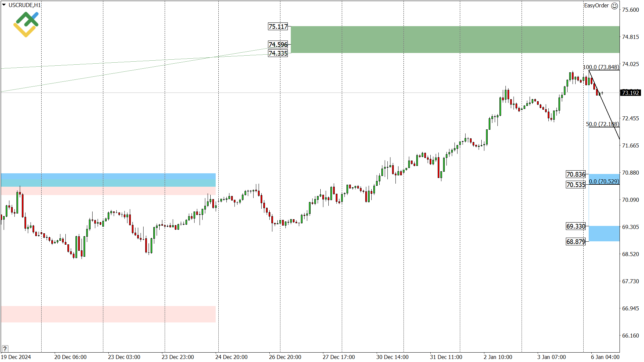Click the green-yellow LiteFinance logo icon
Screen dimensions: 644x362
[x=26, y=24]
